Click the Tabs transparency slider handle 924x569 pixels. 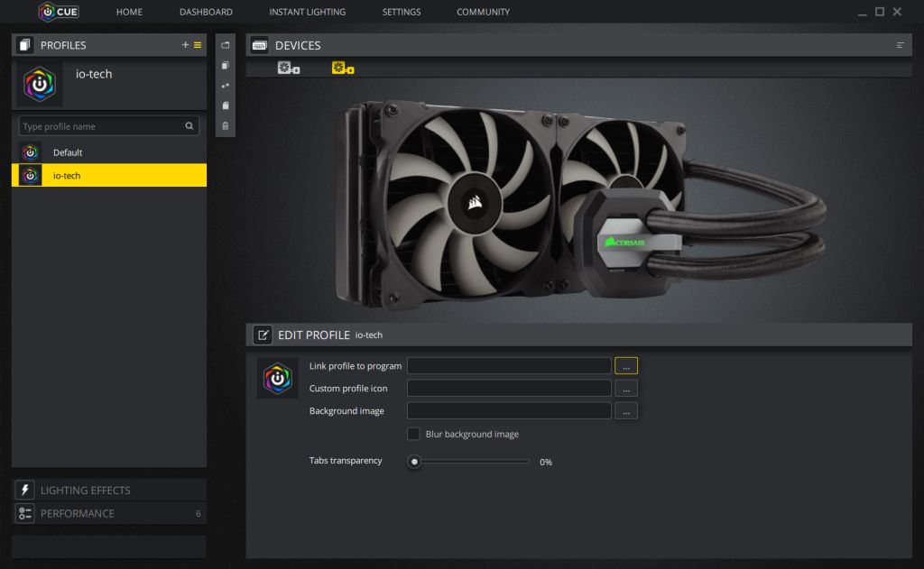point(414,462)
